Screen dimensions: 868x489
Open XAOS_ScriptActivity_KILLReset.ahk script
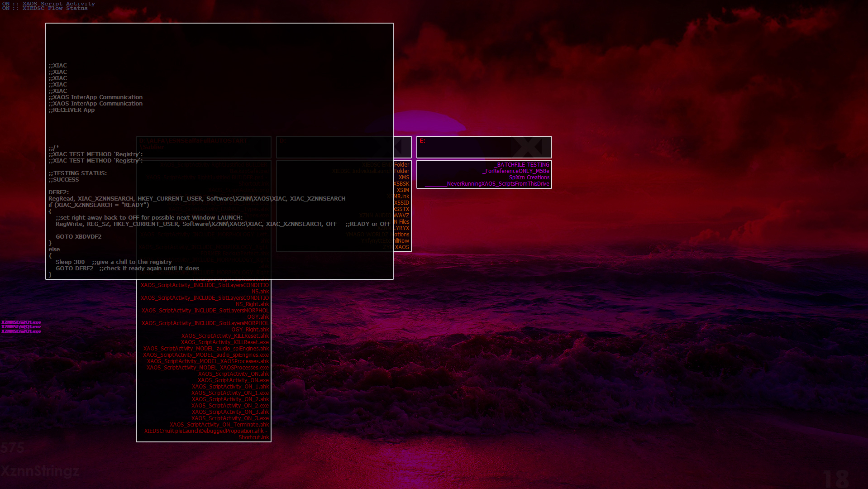click(225, 336)
